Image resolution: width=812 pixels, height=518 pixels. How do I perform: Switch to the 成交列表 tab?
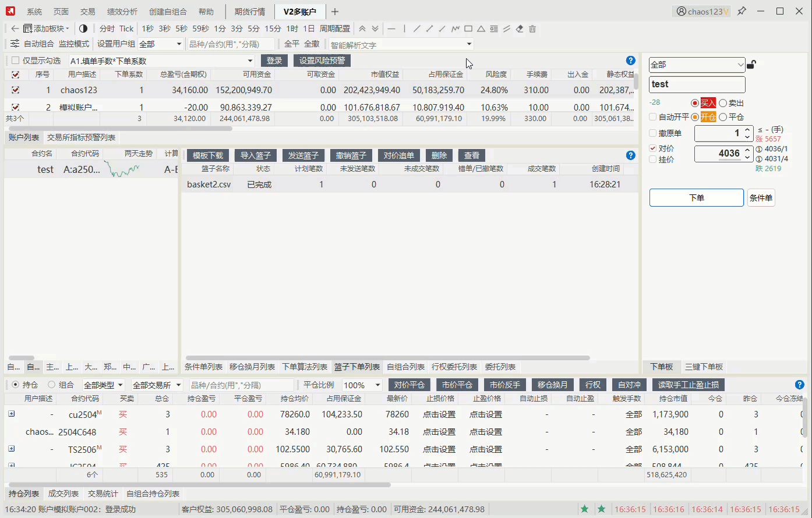[x=63, y=494]
